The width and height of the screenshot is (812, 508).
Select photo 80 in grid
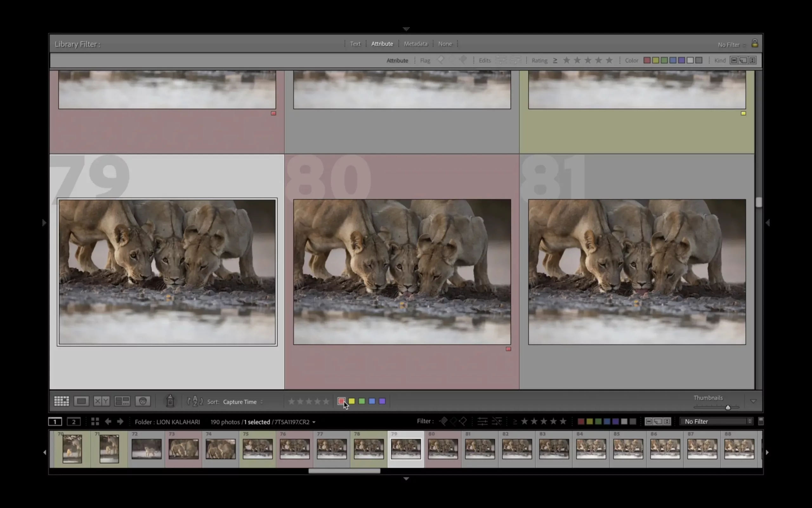tap(402, 272)
